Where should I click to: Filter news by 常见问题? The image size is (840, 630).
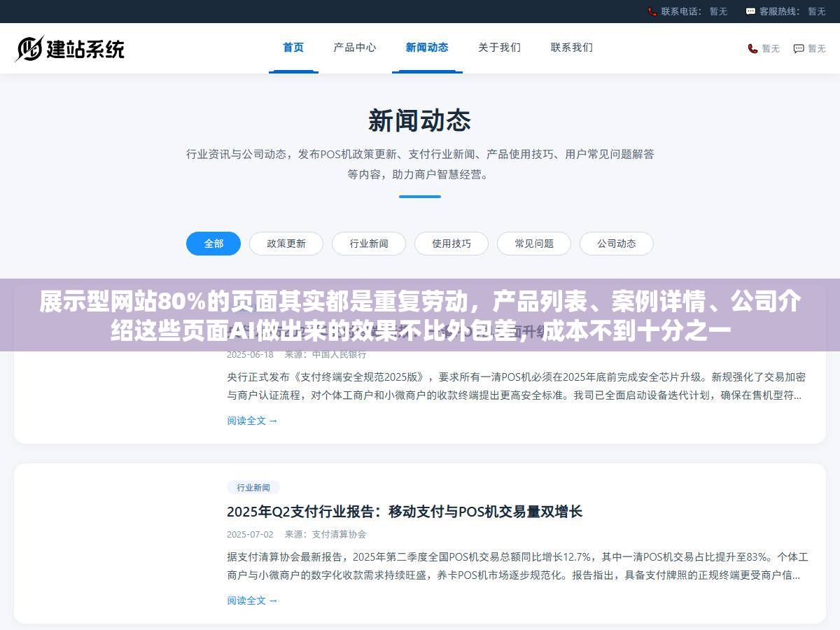point(534,244)
